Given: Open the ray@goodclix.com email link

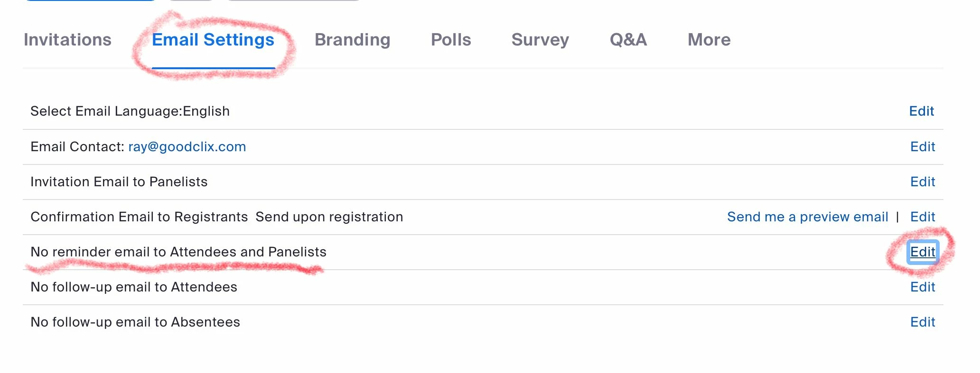Looking at the screenshot, I should (187, 146).
